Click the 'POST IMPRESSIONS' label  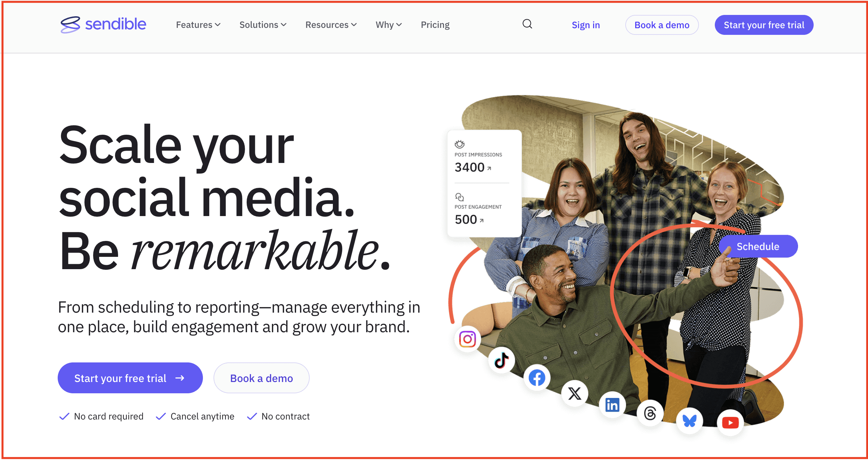(478, 155)
